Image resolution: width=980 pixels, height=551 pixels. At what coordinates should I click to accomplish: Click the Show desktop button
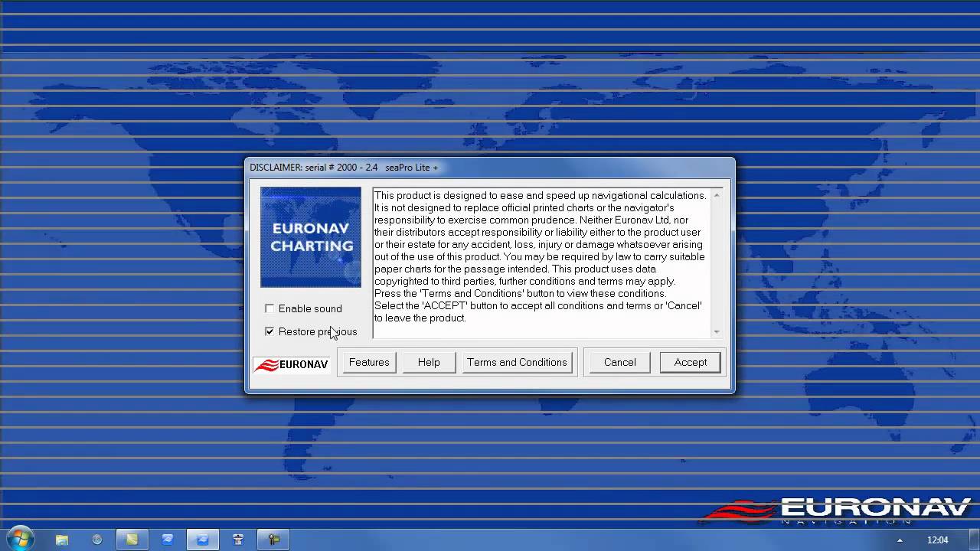pos(975,540)
